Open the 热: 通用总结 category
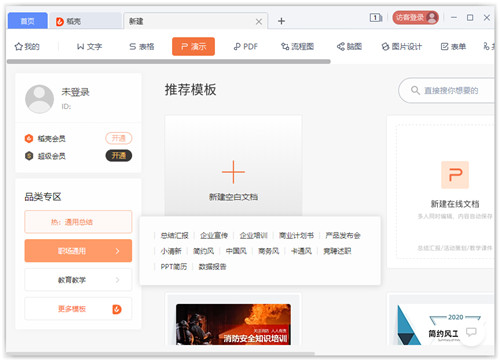Image resolution: width=500 pixels, height=361 pixels. [x=78, y=222]
